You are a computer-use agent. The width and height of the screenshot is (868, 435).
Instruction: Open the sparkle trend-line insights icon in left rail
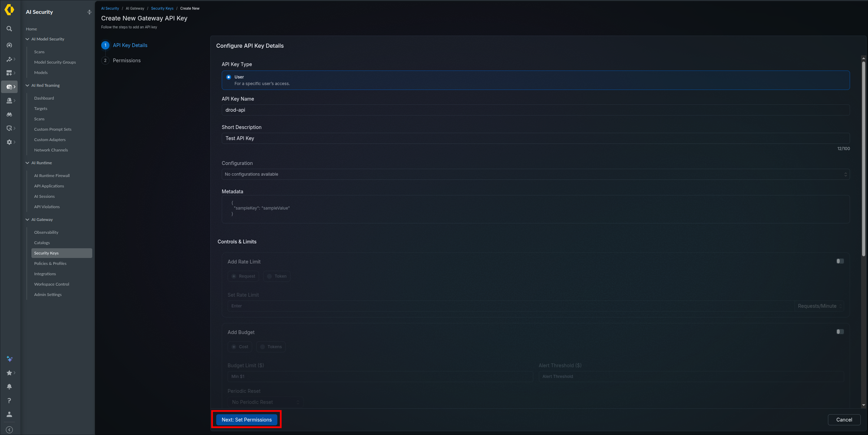coord(9,59)
